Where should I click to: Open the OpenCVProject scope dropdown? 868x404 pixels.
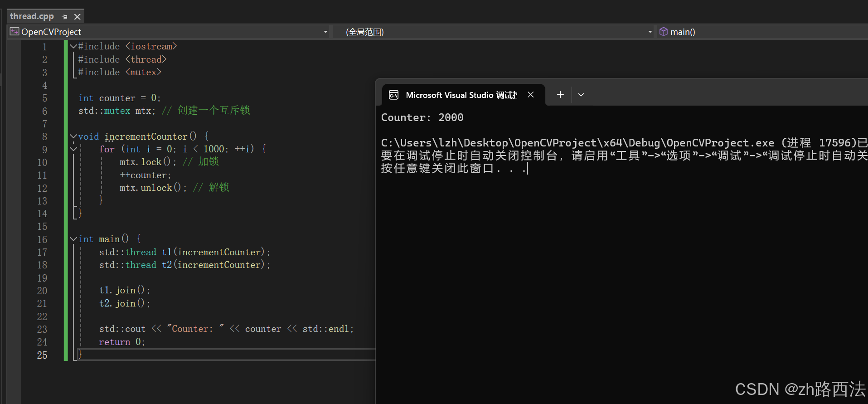325,32
